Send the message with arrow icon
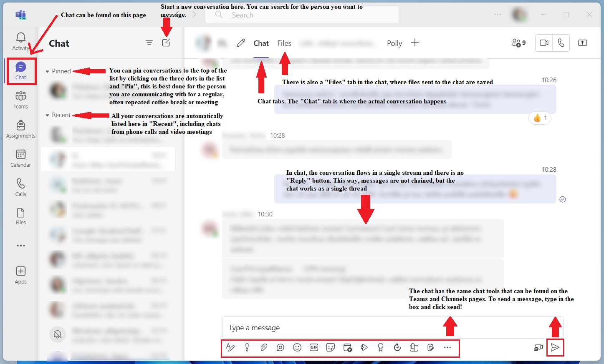 [555, 347]
